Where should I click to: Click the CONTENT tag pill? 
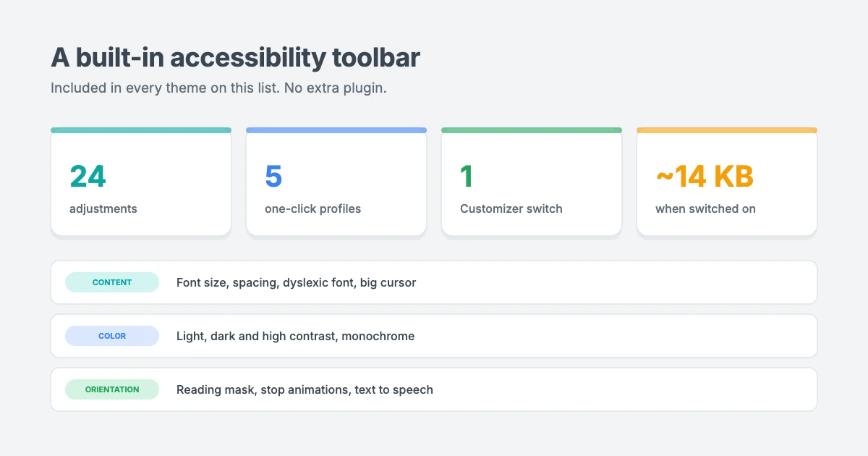pyautogui.click(x=112, y=282)
